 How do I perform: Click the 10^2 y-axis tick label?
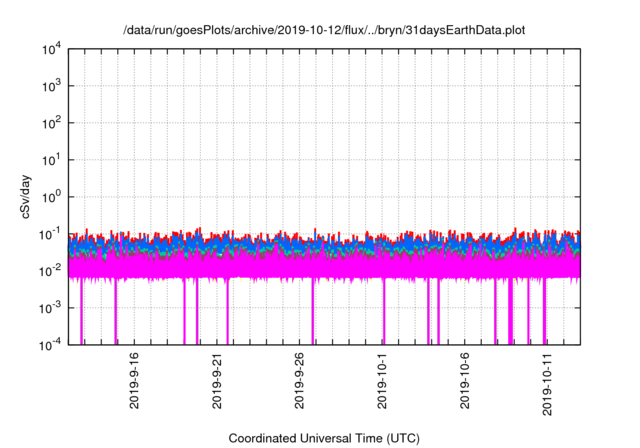pos(52,124)
